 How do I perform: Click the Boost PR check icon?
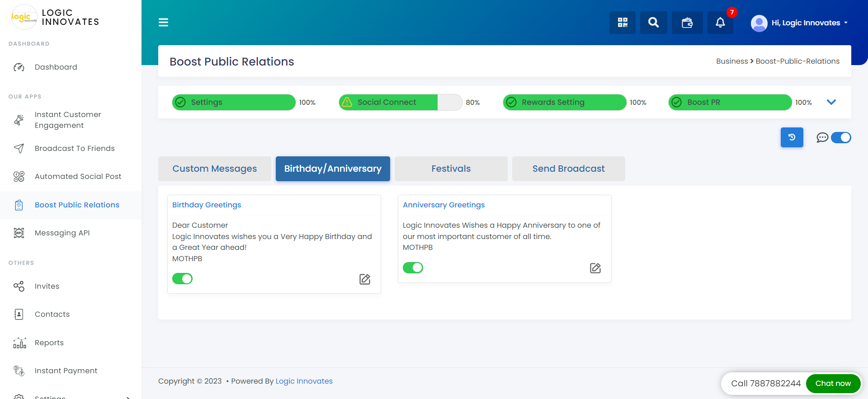point(677,102)
